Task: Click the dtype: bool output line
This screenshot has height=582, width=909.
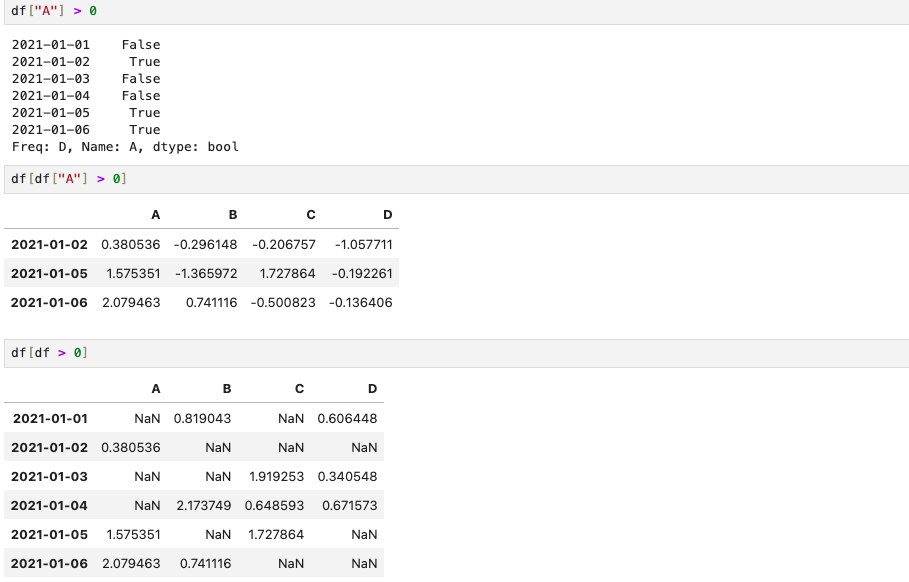Action: coord(125,147)
